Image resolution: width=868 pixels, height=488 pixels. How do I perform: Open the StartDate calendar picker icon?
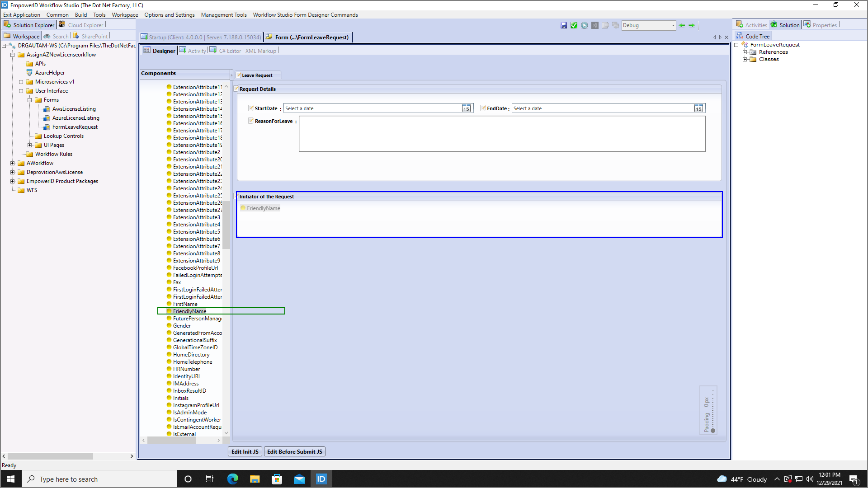click(466, 108)
